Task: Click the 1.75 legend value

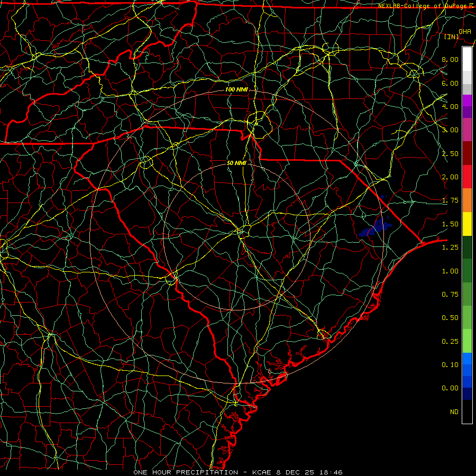Action: tap(450, 200)
